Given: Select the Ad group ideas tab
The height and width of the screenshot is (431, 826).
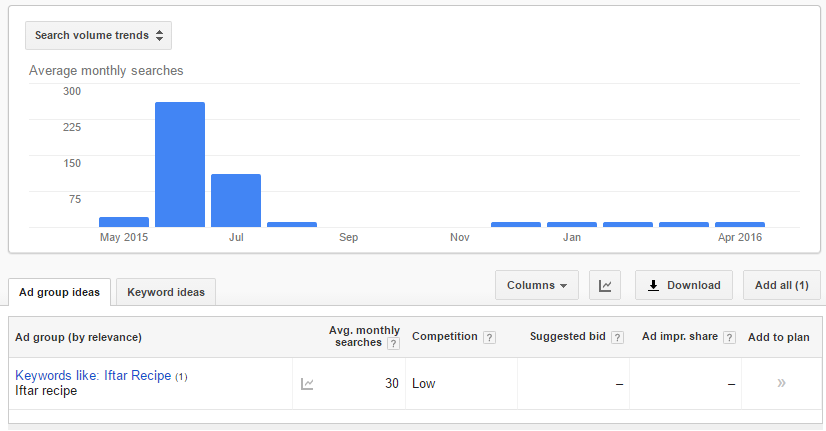Looking at the screenshot, I should 60,292.
